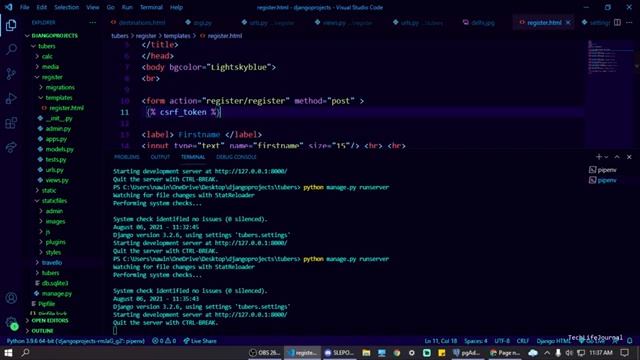Open the Live Share activity bar icon

[11, 147]
